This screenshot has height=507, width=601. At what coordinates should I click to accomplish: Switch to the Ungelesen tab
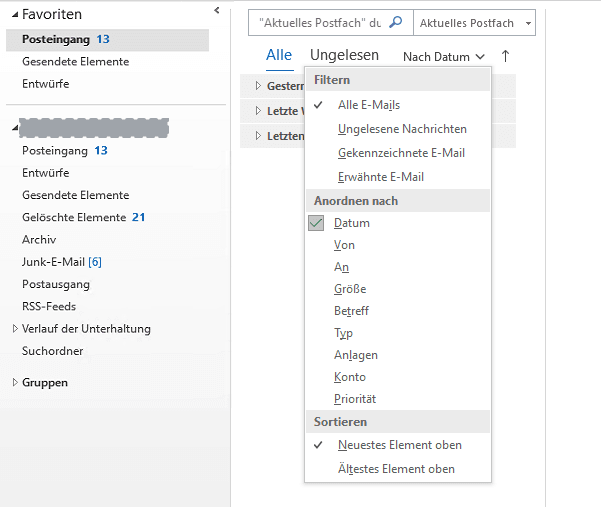coord(344,56)
